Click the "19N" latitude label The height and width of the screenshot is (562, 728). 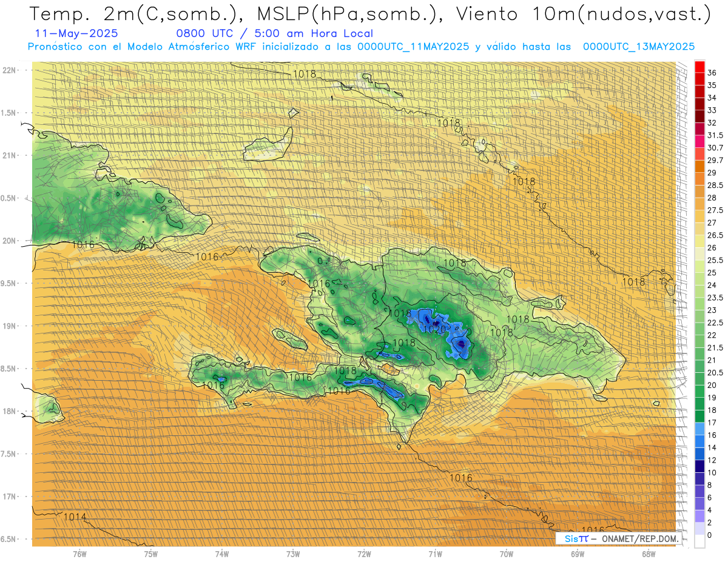point(8,326)
